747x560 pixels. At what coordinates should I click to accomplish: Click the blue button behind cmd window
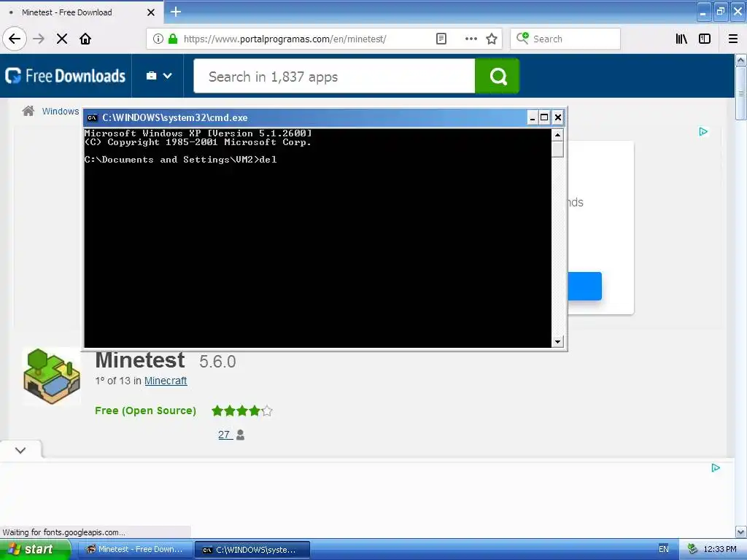coord(584,286)
